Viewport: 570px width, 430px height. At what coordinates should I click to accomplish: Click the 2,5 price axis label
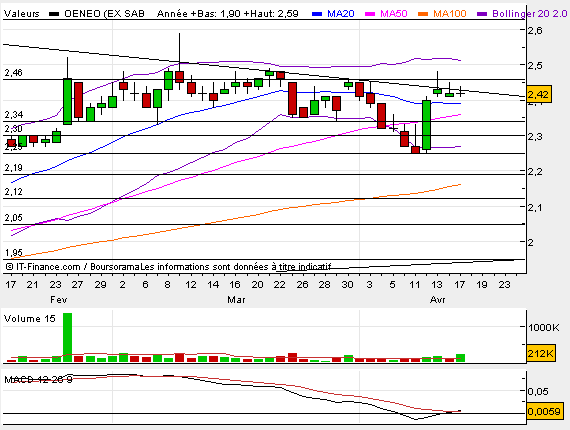[535, 66]
